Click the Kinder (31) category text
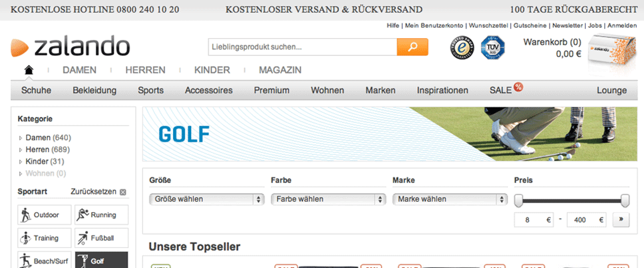The width and height of the screenshot is (644, 268). click(x=45, y=162)
